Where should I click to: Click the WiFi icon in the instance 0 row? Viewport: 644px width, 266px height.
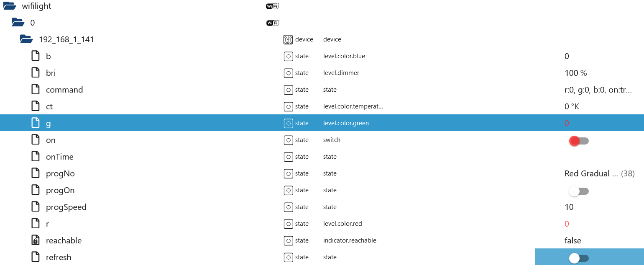[272, 23]
